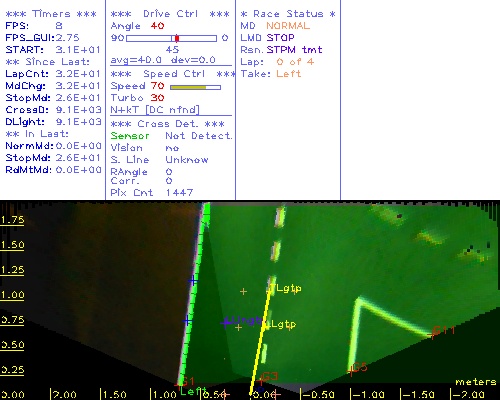
Task: Click the N+kT [DC nfnd] line
Action: (x=155, y=110)
